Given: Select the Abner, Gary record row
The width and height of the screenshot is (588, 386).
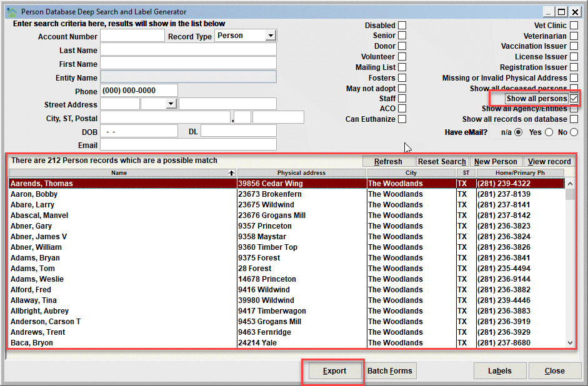Looking at the screenshot, I should (286, 226).
